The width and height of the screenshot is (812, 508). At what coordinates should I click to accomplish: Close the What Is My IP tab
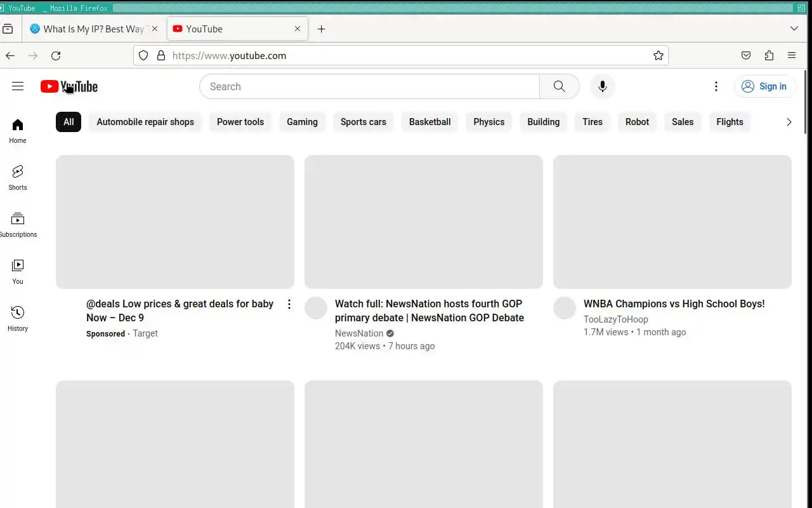pos(155,29)
